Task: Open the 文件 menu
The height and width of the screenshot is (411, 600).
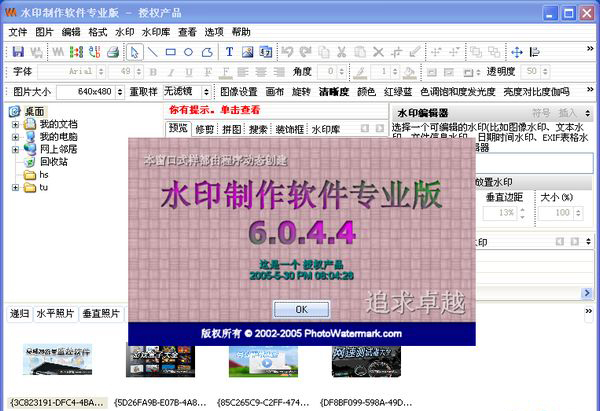Action: pos(18,32)
